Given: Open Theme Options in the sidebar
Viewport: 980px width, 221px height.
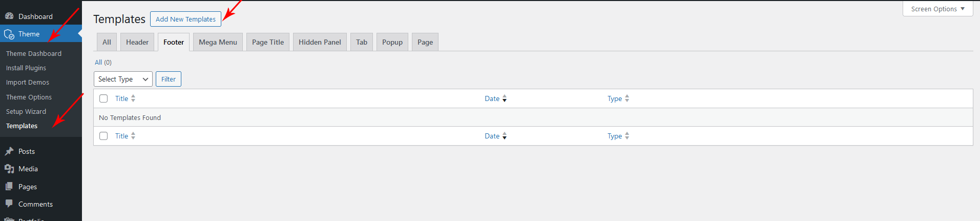Looking at the screenshot, I should (29, 97).
